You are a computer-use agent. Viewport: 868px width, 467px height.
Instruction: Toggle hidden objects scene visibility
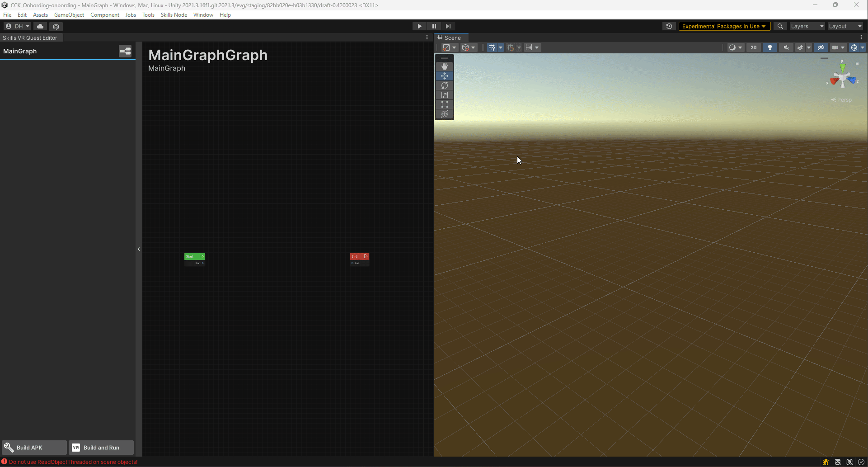click(x=821, y=47)
